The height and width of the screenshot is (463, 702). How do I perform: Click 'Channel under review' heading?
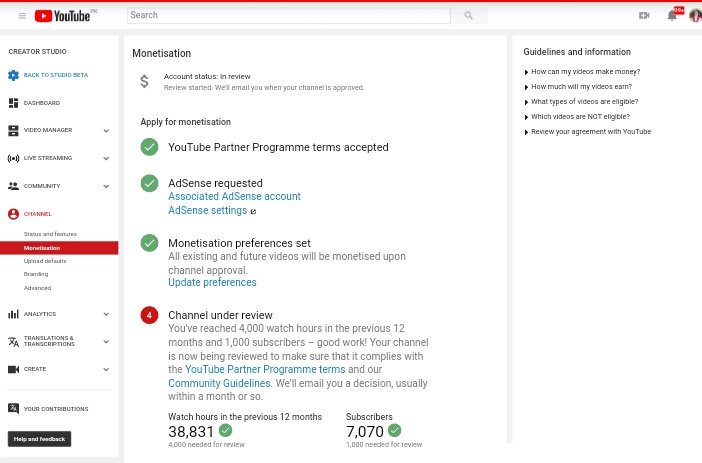(220, 315)
